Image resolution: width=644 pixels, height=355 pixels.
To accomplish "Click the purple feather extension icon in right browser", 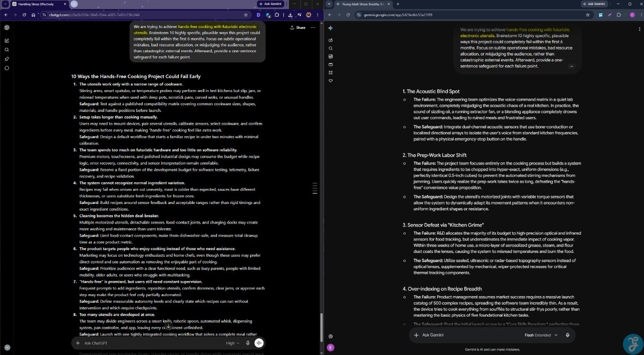I will (610, 15).
